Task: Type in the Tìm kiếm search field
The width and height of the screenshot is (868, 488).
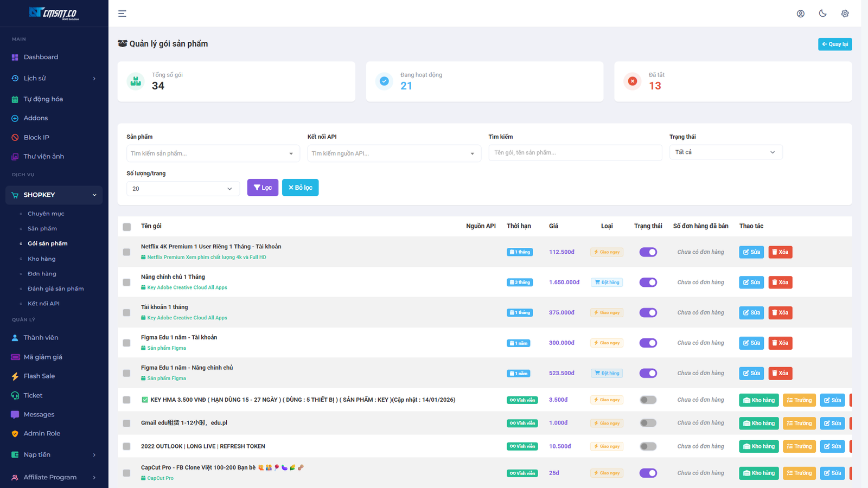Action: [x=575, y=152]
